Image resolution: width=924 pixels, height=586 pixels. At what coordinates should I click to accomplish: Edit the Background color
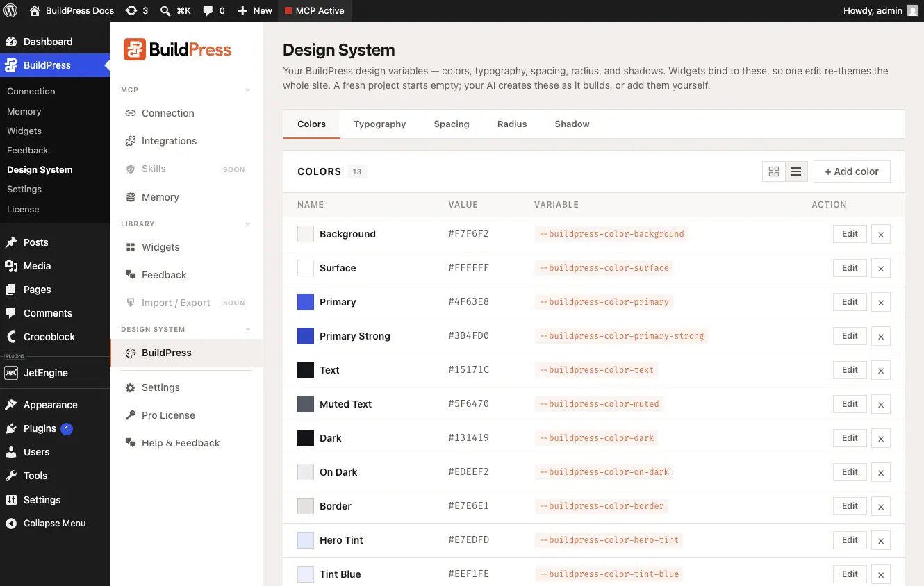pos(850,234)
